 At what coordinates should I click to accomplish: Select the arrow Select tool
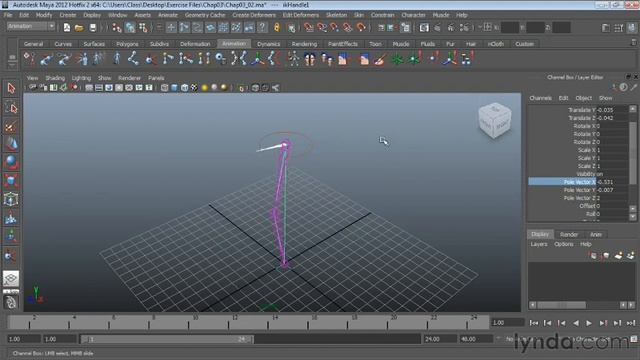click(11, 88)
